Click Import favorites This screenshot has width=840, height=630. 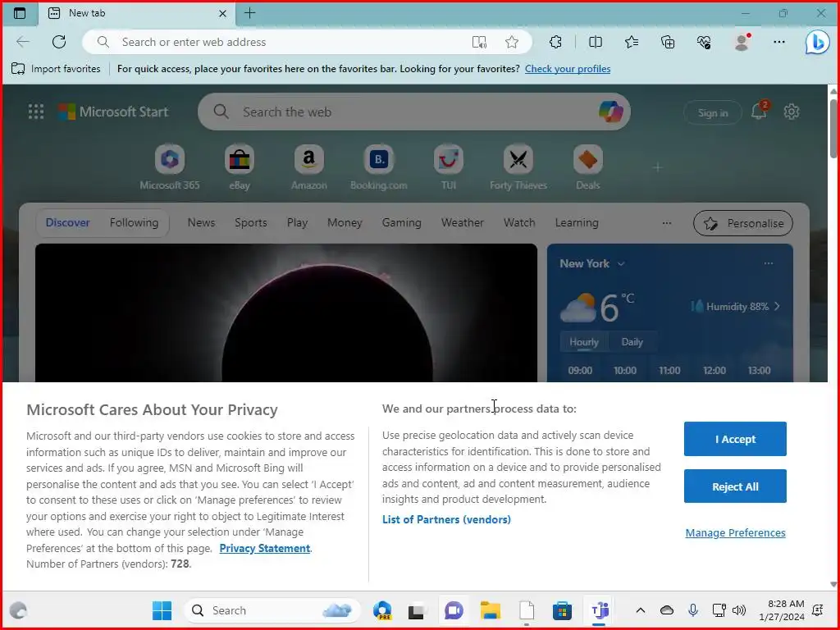[x=56, y=69]
